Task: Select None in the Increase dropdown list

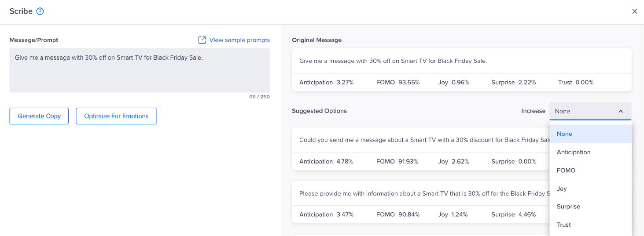Action: pyautogui.click(x=564, y=134)
